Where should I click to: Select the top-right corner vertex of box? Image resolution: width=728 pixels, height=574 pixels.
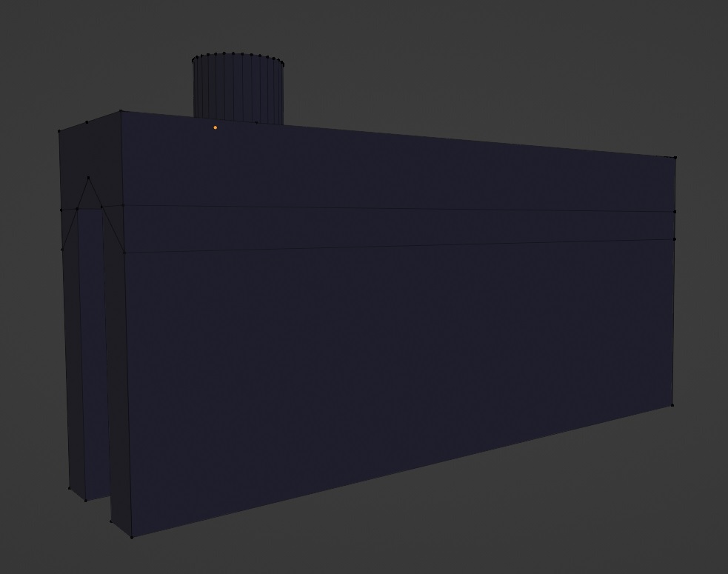click(x=675, y=158)
